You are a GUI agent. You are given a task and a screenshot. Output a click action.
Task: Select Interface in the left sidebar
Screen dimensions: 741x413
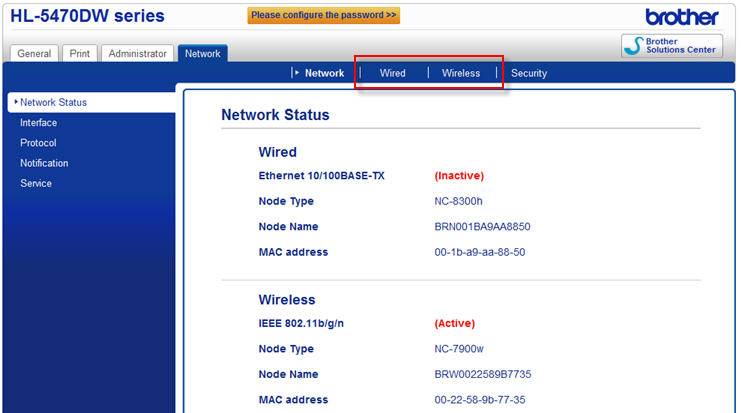[38, 123]
